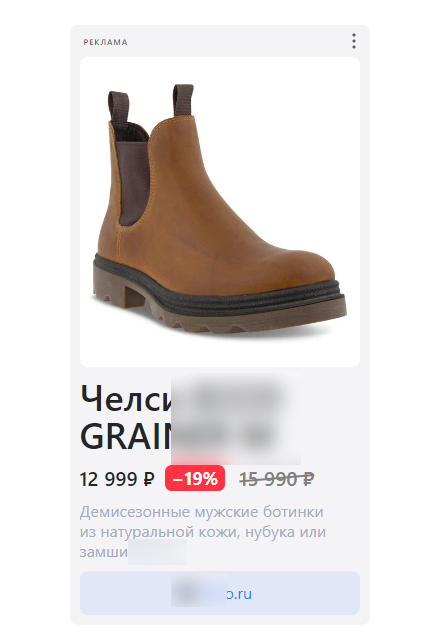Click the line из натуральной кожи, нубука или
Screen dimensions: 431x636
203,532
